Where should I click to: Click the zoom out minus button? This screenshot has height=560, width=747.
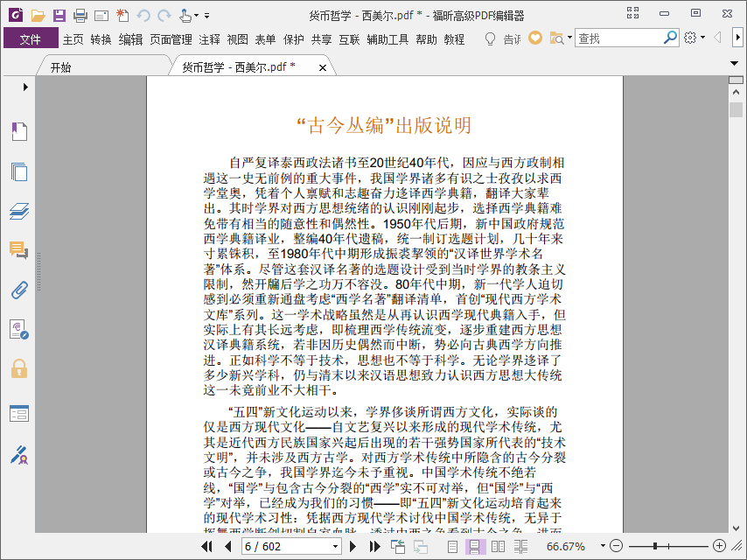[x=616, y=546]
